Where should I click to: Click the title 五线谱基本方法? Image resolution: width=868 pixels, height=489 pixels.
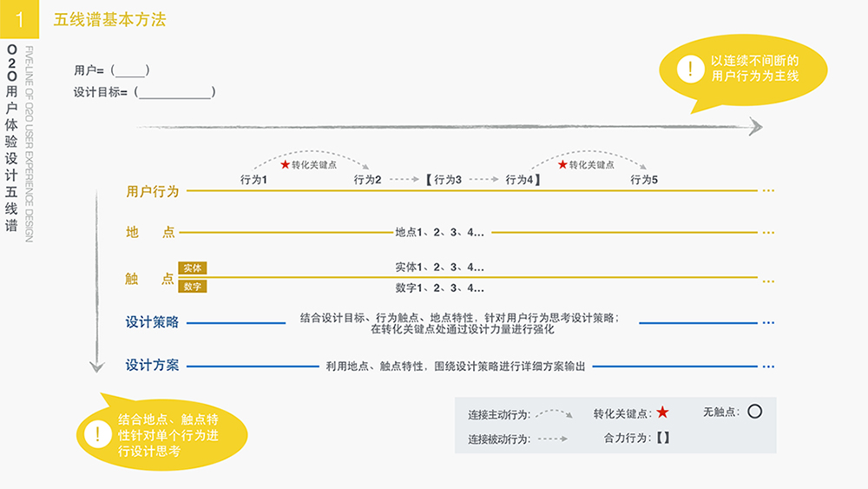point(109,20)
